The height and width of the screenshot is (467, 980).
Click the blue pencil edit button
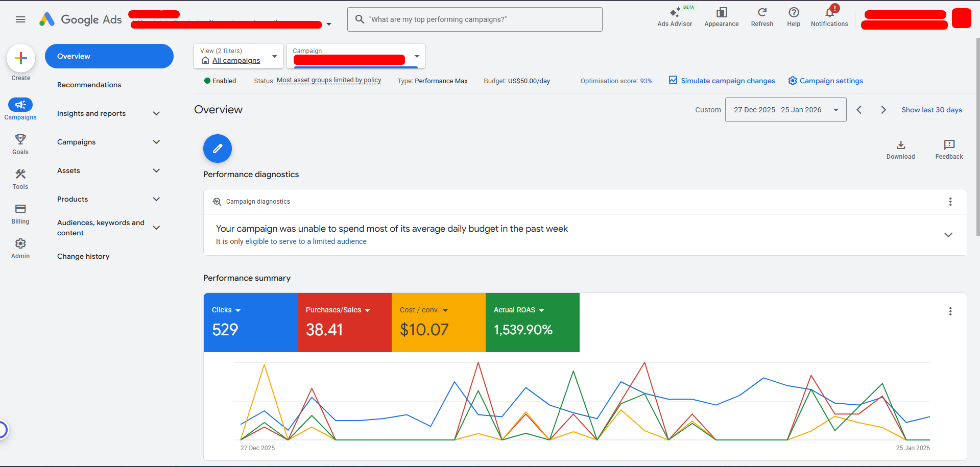point(218,149)
